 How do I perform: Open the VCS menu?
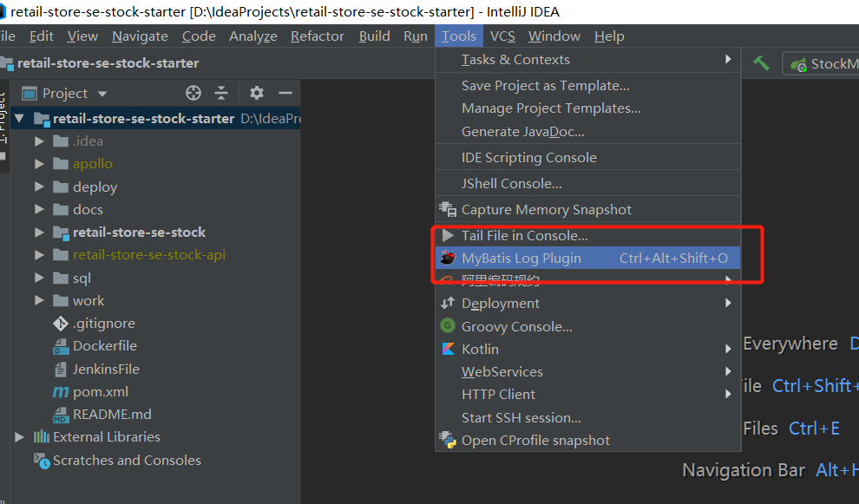point(502,36)
